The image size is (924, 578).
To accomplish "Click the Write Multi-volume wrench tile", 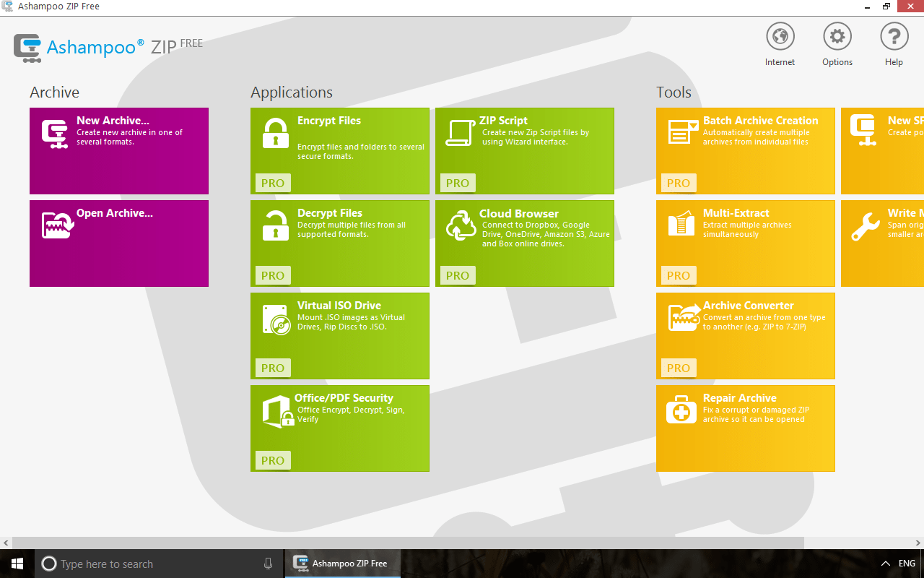I will pyautogui.click(x=882, y=243).
